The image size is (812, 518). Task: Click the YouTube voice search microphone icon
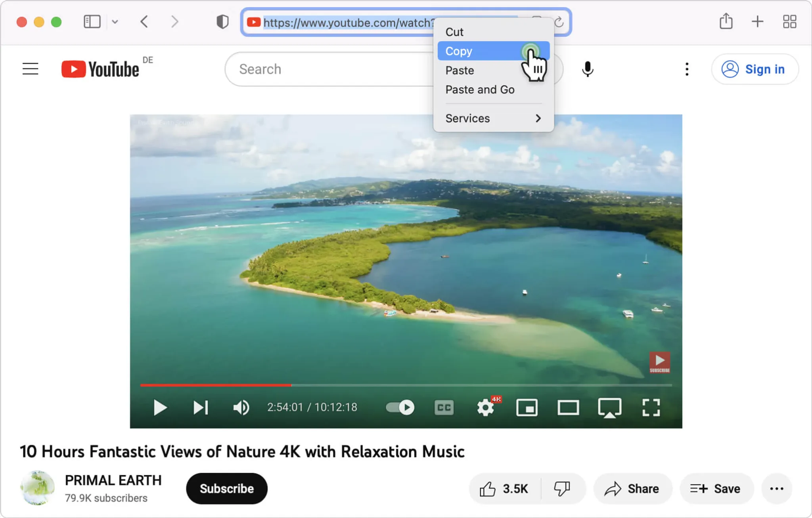587,69
